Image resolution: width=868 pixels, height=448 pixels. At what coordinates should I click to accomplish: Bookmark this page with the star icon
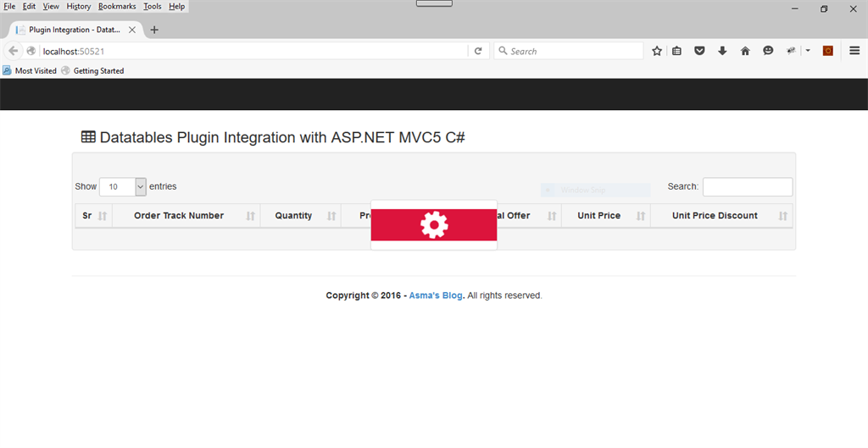[657, 51]
